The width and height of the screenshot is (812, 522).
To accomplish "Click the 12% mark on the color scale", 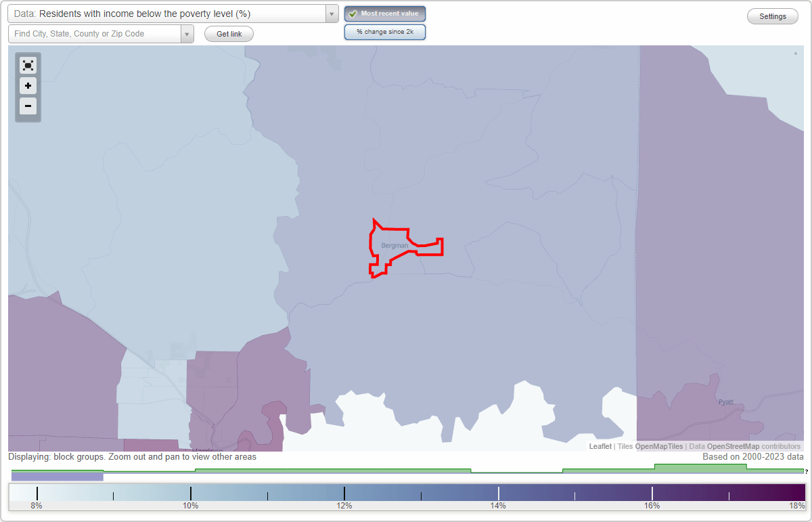I will [x=345, y=492].
